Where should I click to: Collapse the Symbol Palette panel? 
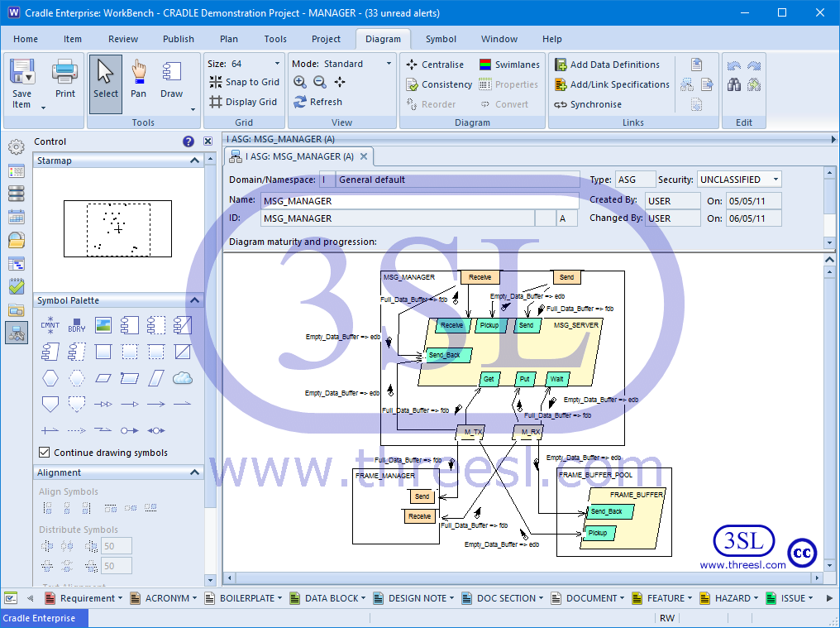point(195,300)
